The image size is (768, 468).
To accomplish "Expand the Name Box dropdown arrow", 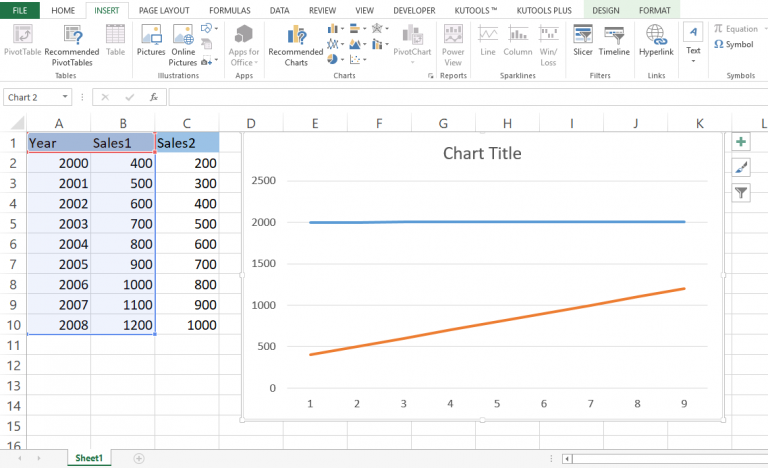I will point(65,97).
